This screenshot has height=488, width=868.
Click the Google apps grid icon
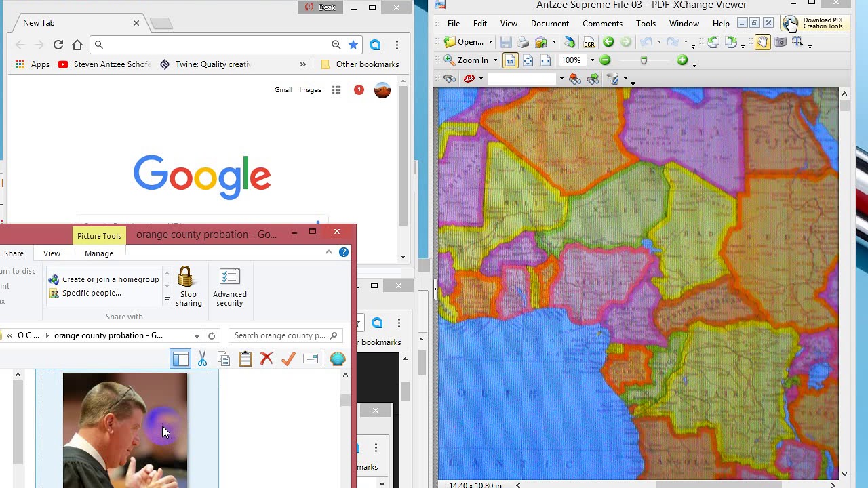click(336, 90)
